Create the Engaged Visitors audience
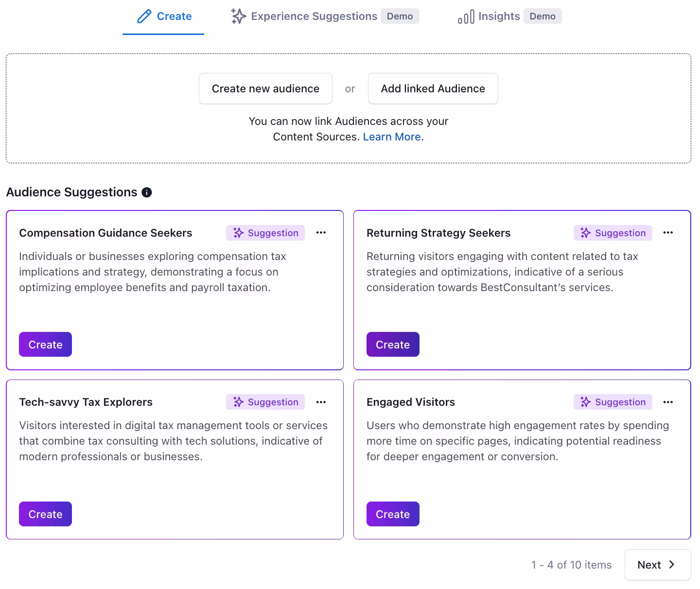Screen dimensions: 700x589 coord(393,514)
